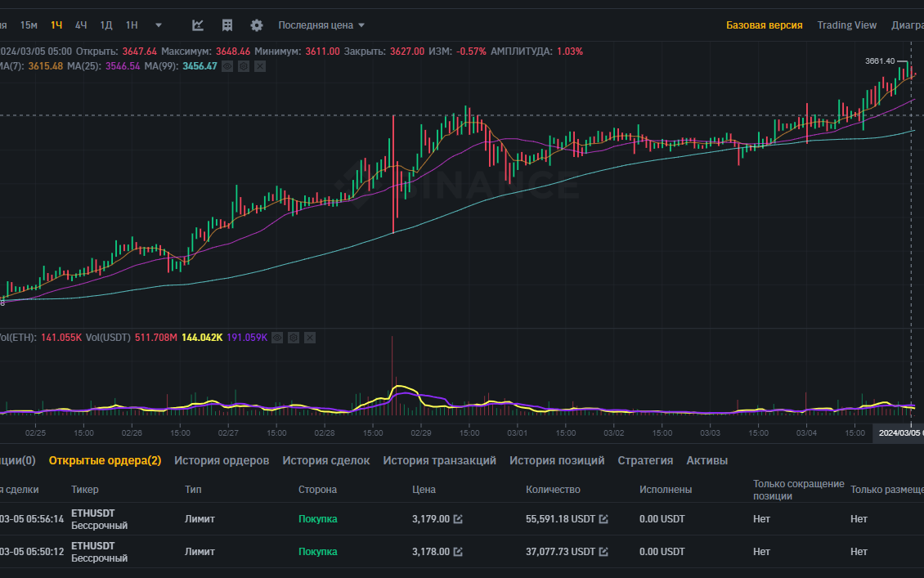Switch to История ордеров tab
This screenshot has height=578, width=924.
pos(222,460)
